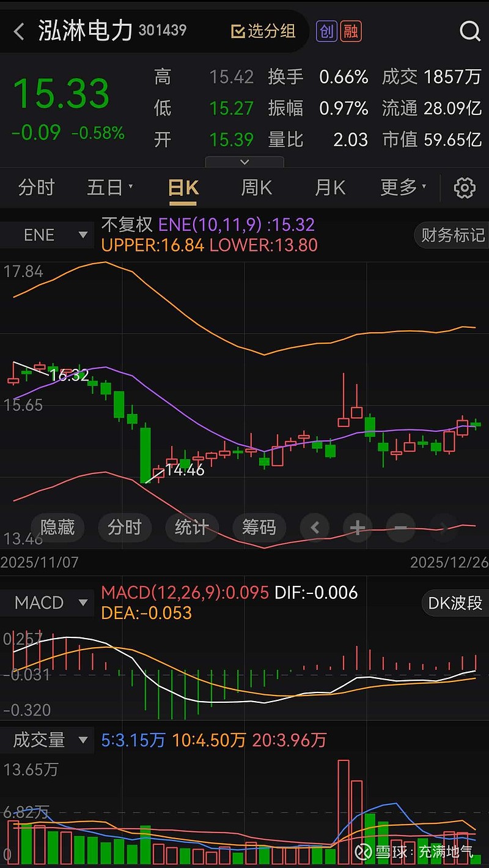Pan chart left using arrow icon

click(x=315, y=527)
